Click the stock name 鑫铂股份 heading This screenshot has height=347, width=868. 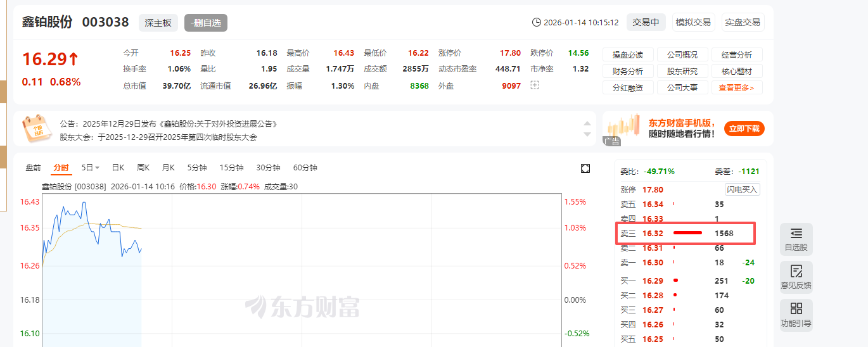[x=48, y=22]
